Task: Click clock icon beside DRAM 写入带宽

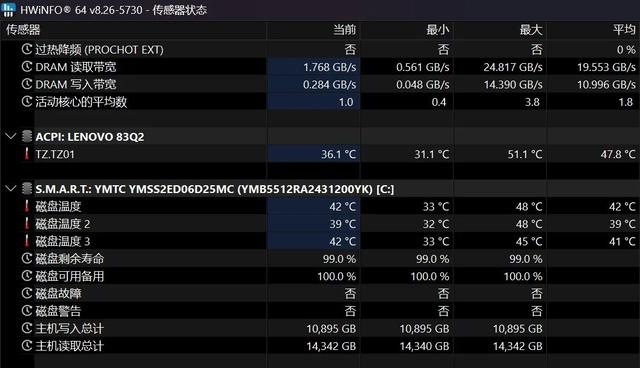Action: 27,84
